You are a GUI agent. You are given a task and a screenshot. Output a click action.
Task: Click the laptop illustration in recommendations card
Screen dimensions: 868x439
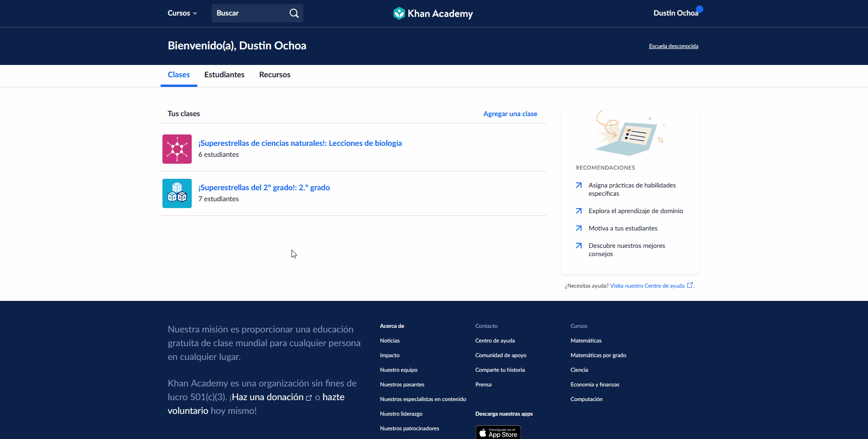630,133
